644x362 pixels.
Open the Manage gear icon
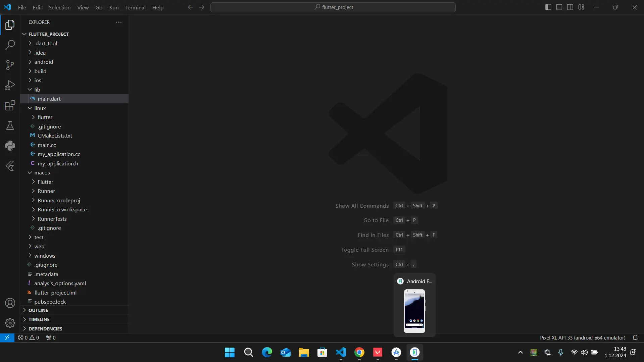[x=10, y=323]
